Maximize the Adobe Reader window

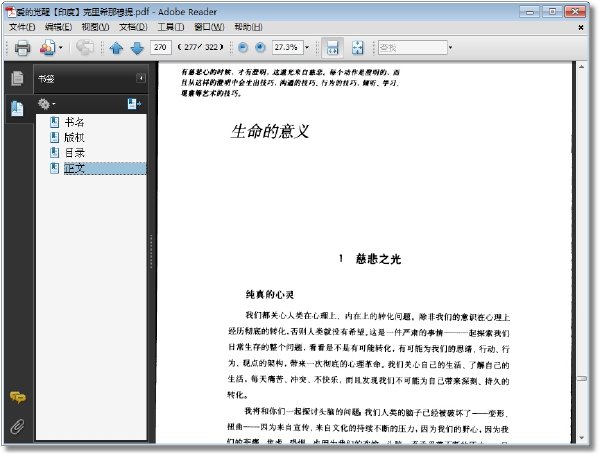tap(552, 12)
